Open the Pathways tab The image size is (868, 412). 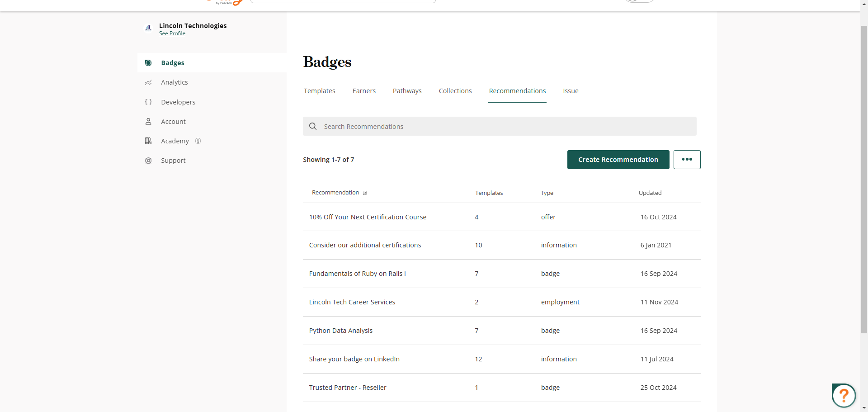tap(407, 91)
